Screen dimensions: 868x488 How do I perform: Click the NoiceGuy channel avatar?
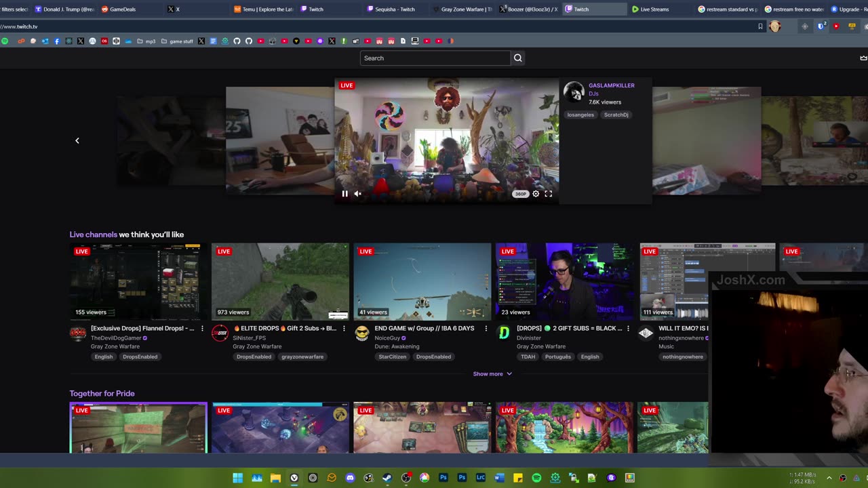point(362,333)
